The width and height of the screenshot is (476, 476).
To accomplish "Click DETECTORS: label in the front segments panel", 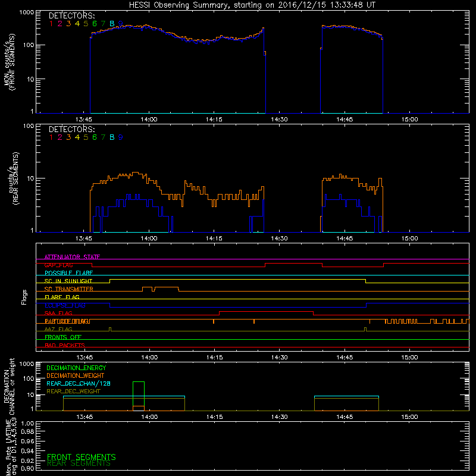I will coord(71,16).
